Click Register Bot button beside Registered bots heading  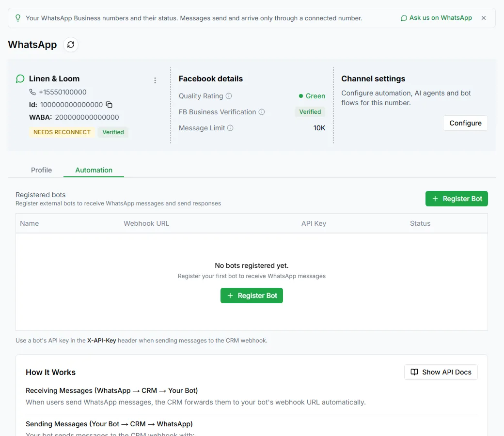coord(457,199)
